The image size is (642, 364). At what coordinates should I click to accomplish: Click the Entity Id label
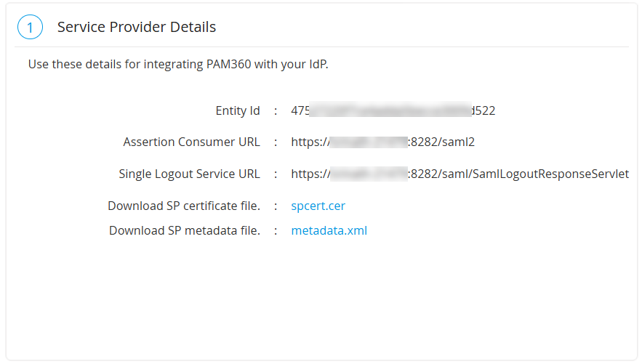[238, 111]
